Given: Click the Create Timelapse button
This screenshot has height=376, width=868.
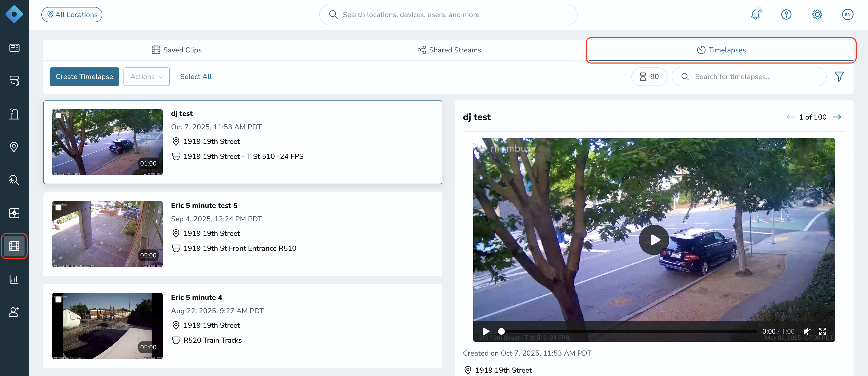Looking at the screenshot, I should coord(84,76).
